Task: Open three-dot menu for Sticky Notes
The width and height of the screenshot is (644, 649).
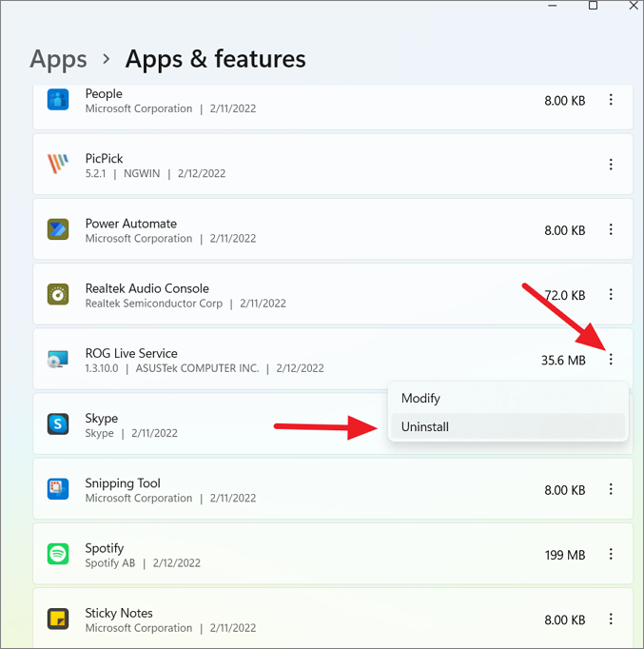Action: pyautogui.click(x=611, y=619)
